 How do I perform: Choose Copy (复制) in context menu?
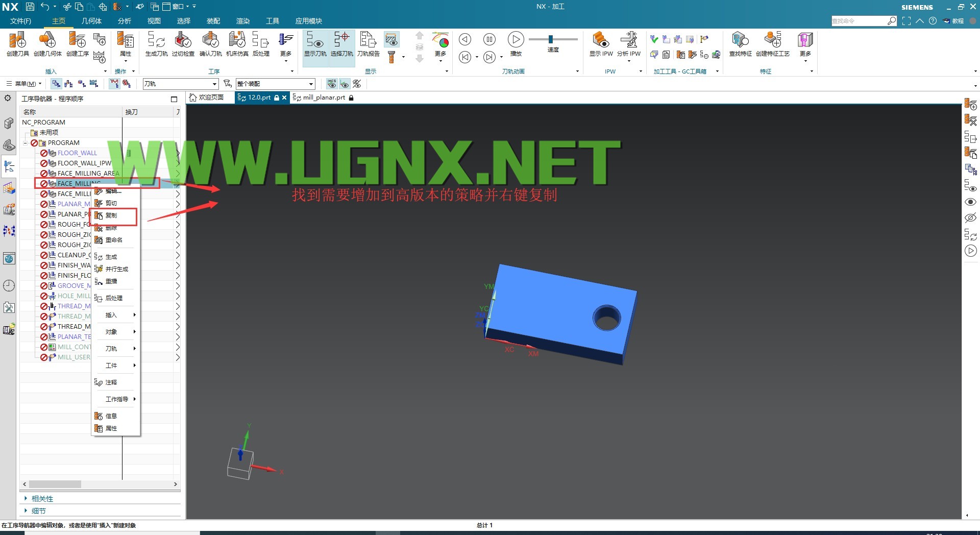pos(111,215)
